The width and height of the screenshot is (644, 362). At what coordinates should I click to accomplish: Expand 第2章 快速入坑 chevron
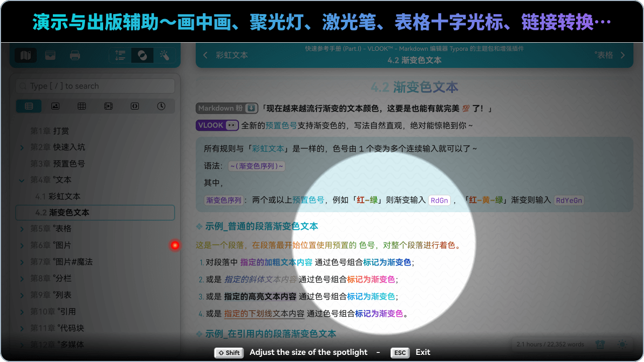[x=22, y=147]
